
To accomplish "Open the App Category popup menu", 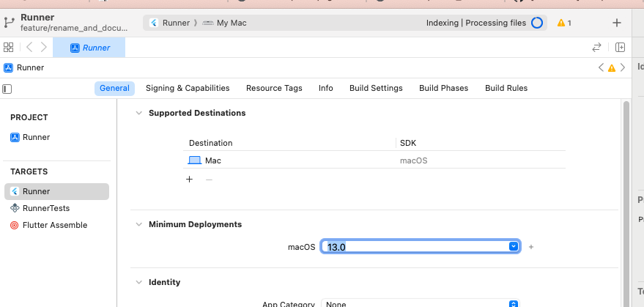I will (x=514, y=303).
